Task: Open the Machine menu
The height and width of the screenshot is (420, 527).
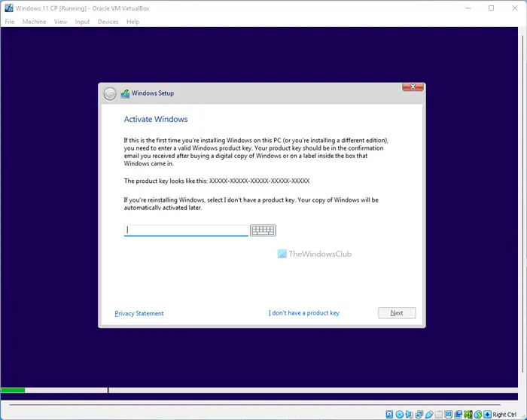Action: 35,22
